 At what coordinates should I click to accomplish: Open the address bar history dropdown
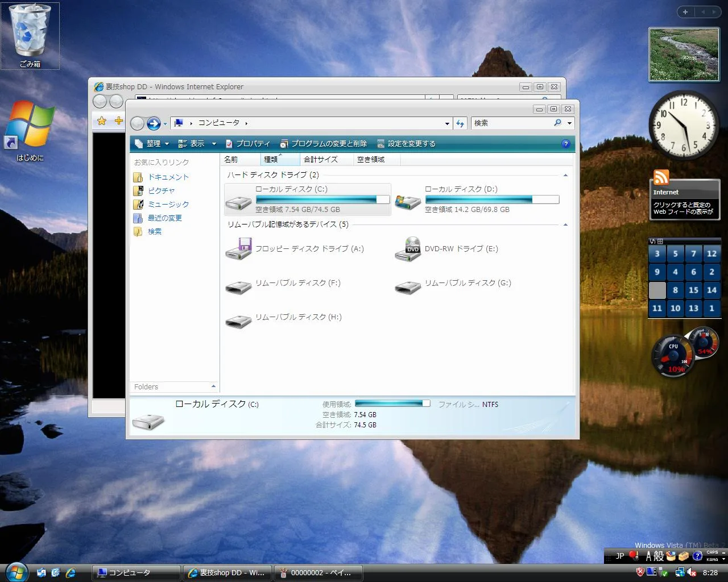point(447,123)
